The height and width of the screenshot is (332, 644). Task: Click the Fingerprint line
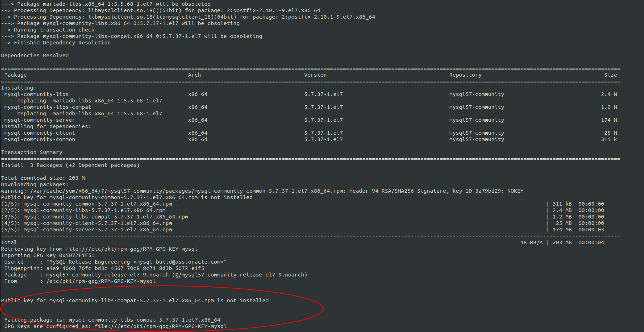[104, 268]
